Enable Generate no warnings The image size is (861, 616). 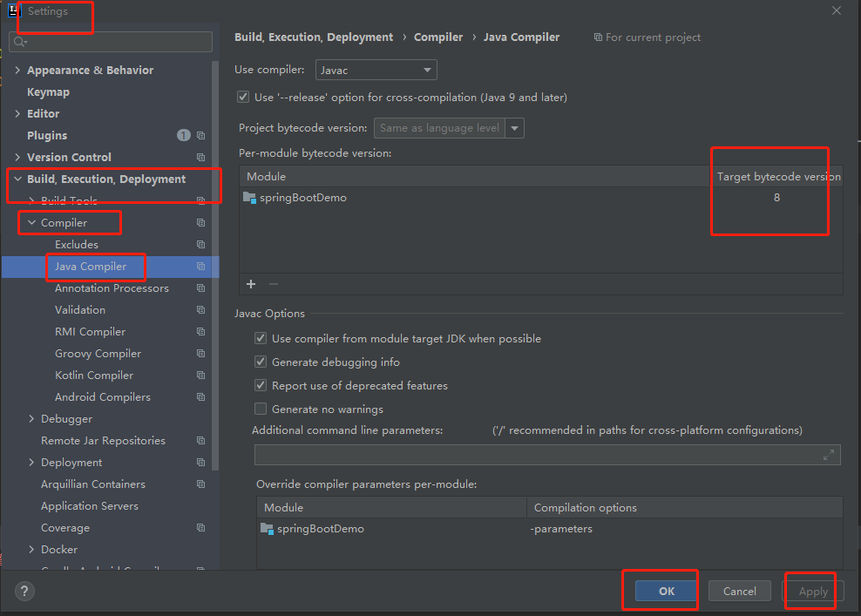coord(261,409)
